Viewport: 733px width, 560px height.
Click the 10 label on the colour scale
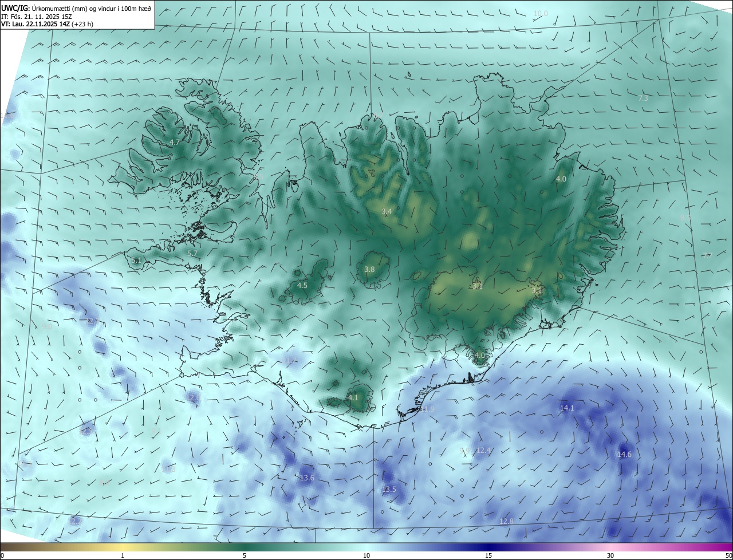(366, 555)
